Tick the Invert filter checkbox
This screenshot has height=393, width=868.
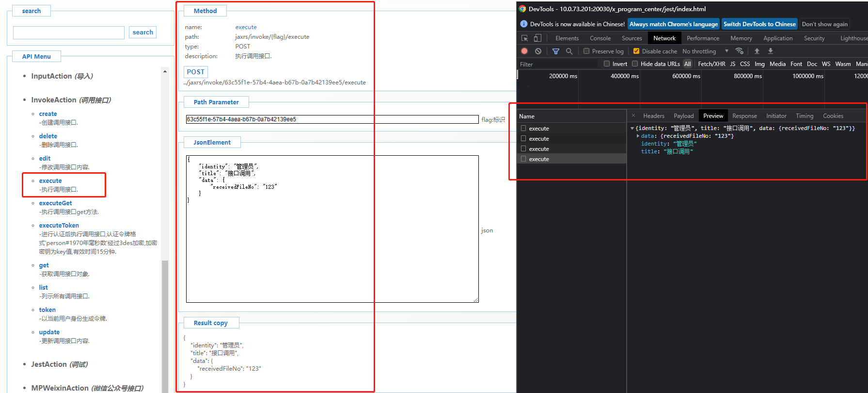coord(607,64)
